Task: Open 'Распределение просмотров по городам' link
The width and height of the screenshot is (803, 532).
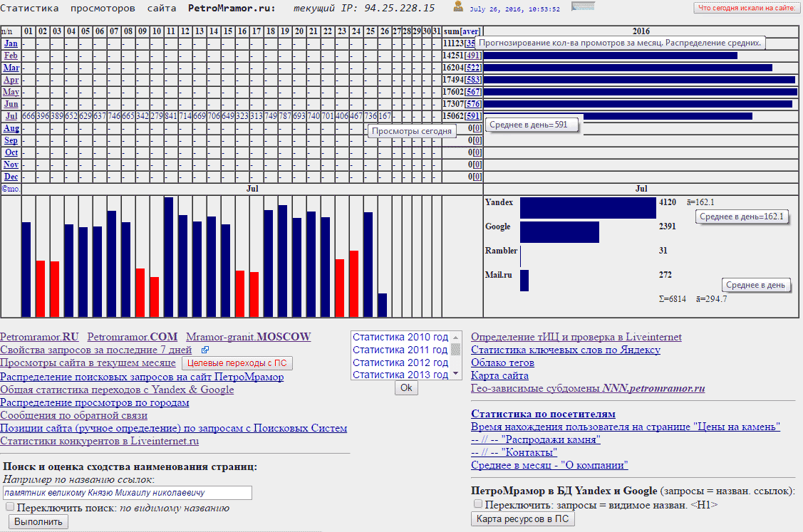Action: pyautogui.click(x=95, y=402)
